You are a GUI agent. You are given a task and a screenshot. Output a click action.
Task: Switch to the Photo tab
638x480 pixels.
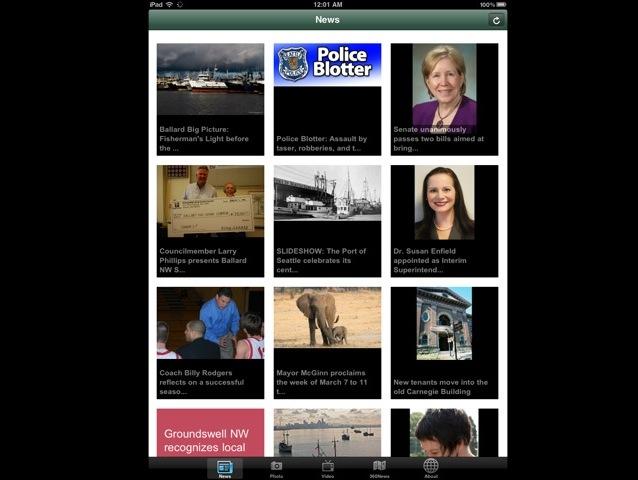tap(276, 469)
